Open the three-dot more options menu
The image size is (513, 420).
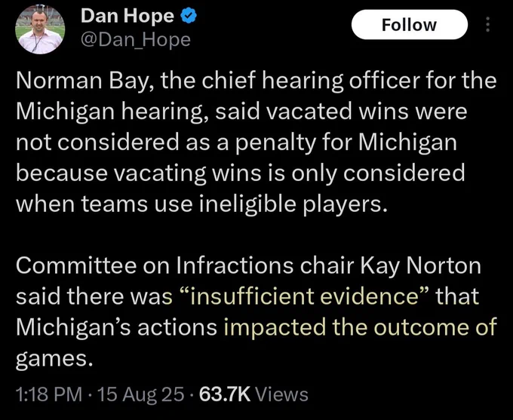coord(487,25)
